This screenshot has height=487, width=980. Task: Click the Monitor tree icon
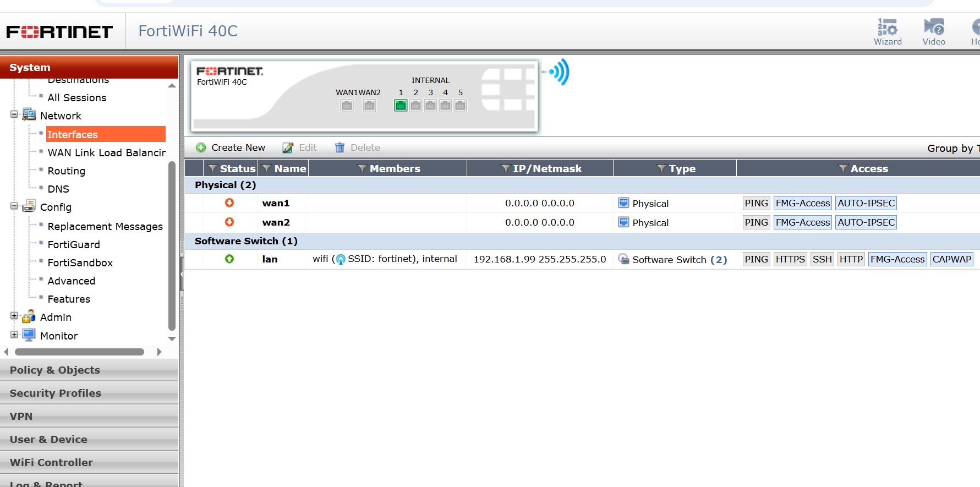(29, 335)
